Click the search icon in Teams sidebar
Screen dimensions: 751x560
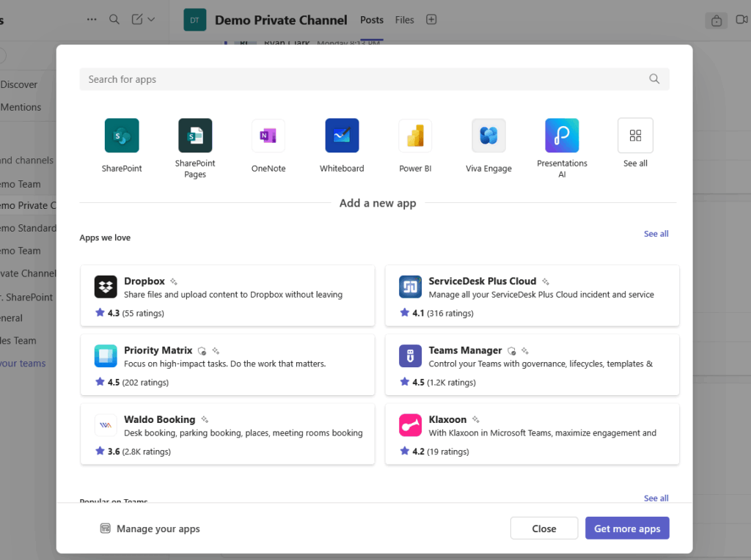[x=114, y=20]
